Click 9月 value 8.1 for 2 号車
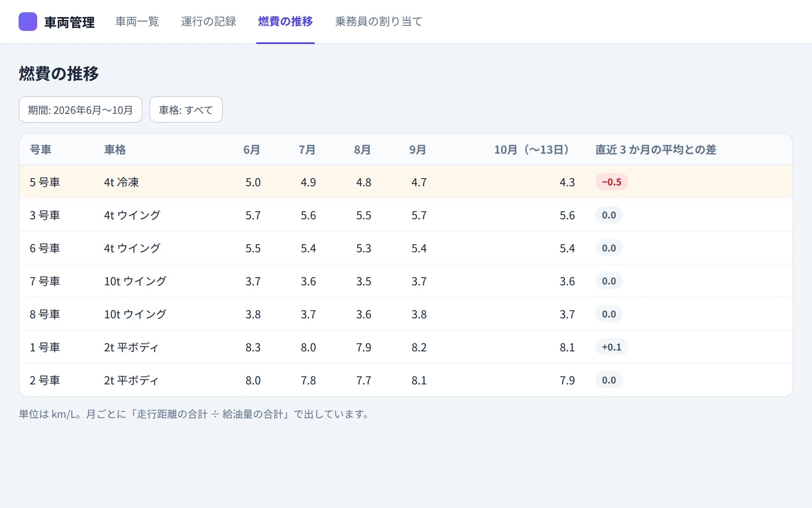This screenshot has height=508, width=812. (x=419, y=380)
